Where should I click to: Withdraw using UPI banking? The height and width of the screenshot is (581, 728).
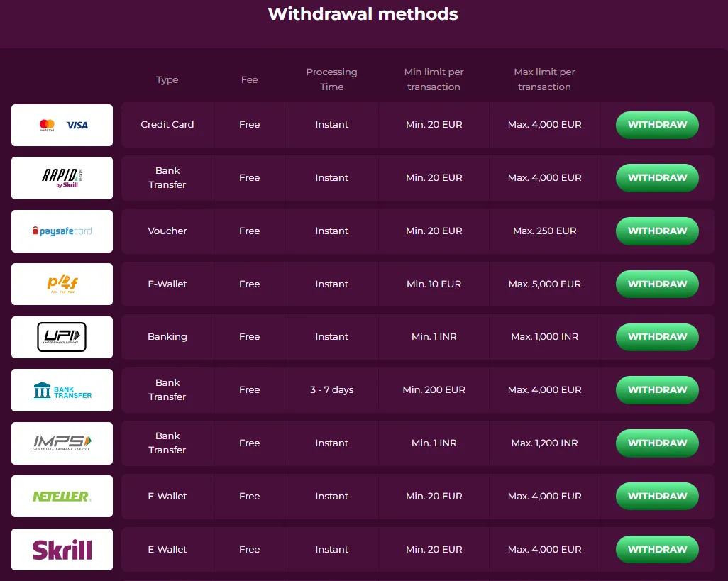click(657, 337)
